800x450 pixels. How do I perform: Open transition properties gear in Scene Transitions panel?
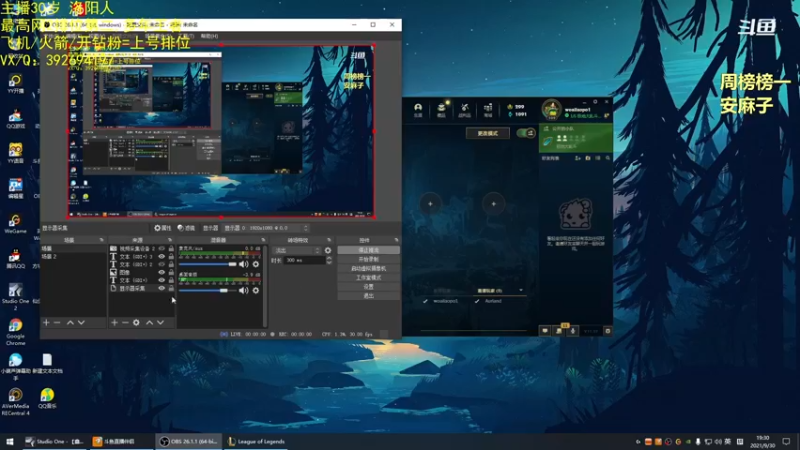tap(328, 251)
